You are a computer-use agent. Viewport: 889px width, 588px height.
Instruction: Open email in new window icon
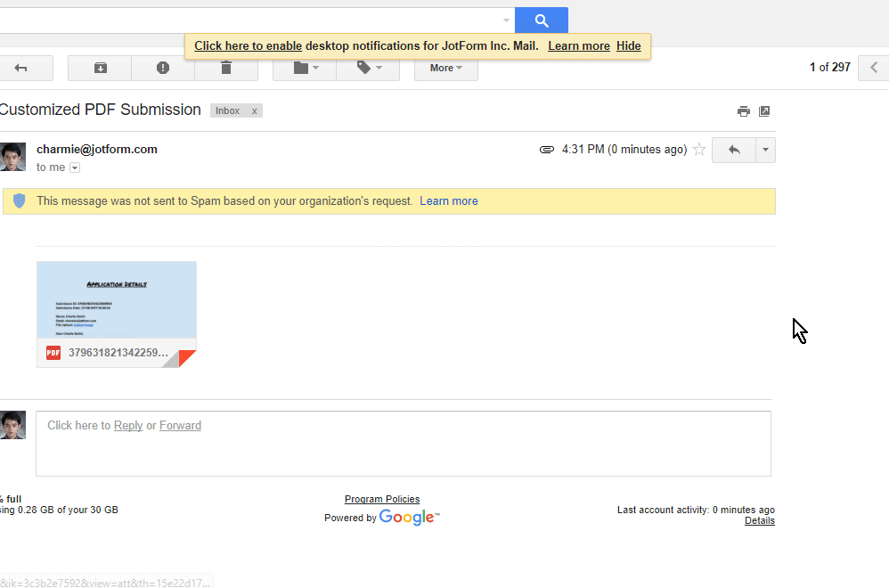764,111
